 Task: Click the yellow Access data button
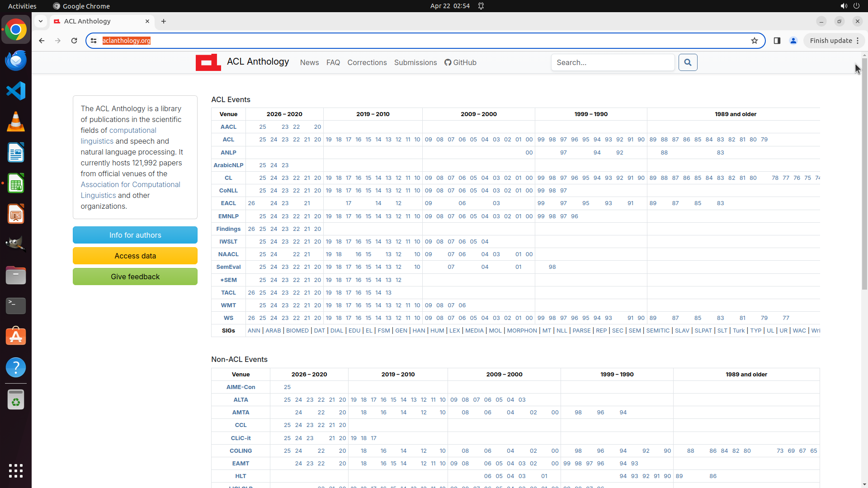135,256
